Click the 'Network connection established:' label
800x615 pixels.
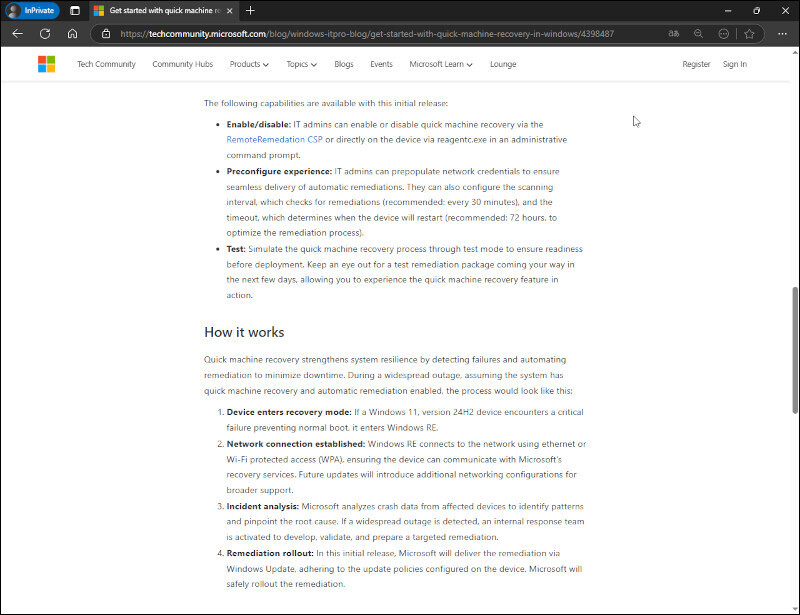[x=296, y=444]
